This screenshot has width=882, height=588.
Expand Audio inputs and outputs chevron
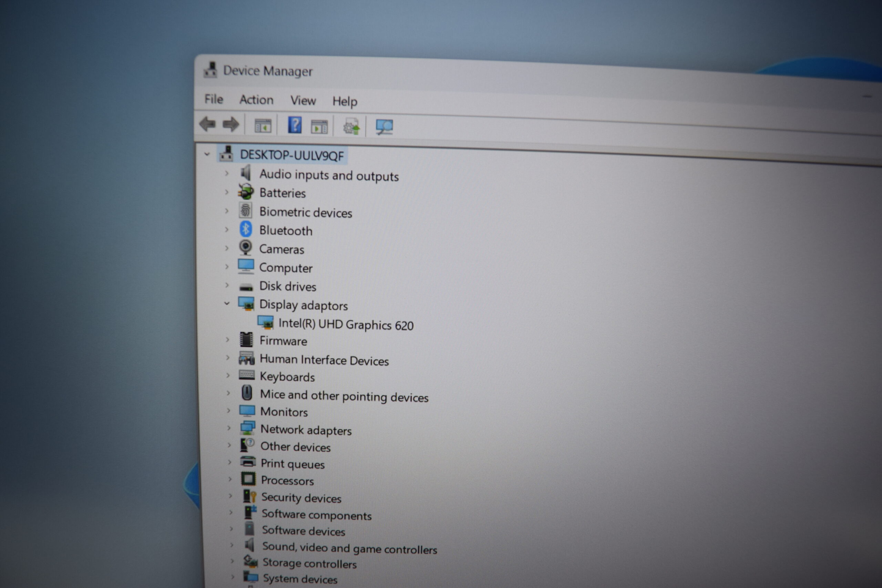226,173
